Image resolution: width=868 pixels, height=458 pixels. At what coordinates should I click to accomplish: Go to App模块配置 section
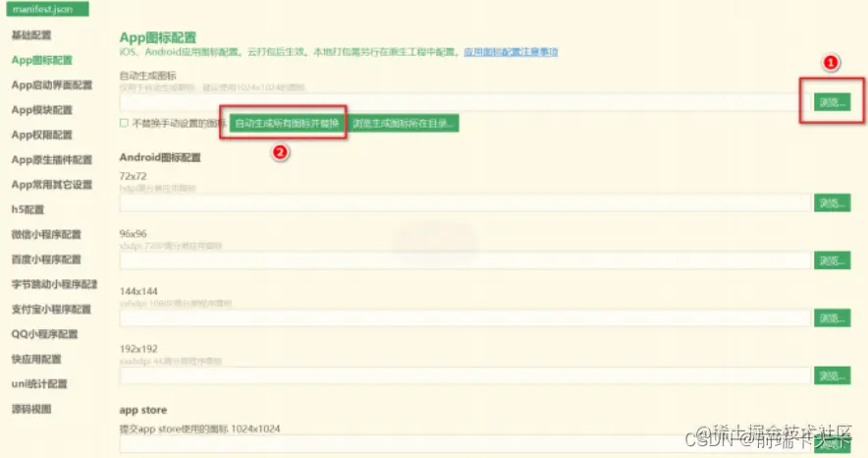tap(42, 110)
